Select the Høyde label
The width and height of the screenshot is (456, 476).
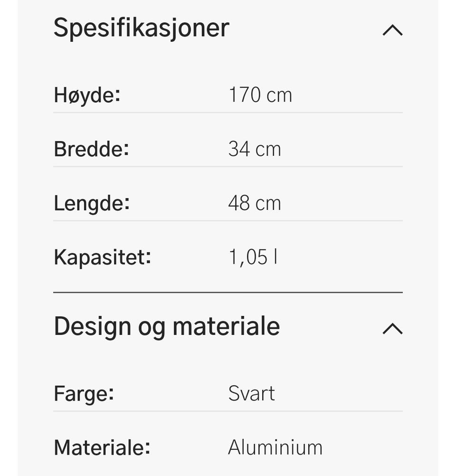point(87,95)
